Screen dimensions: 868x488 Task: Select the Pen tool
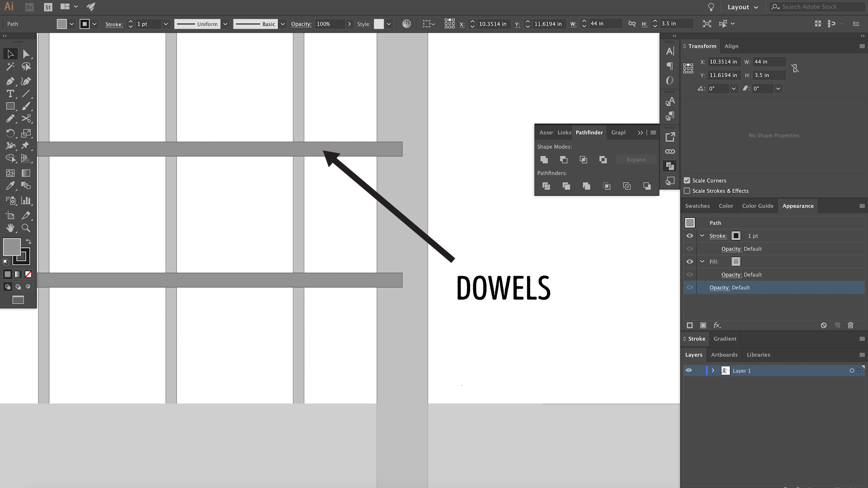[10, 81]
